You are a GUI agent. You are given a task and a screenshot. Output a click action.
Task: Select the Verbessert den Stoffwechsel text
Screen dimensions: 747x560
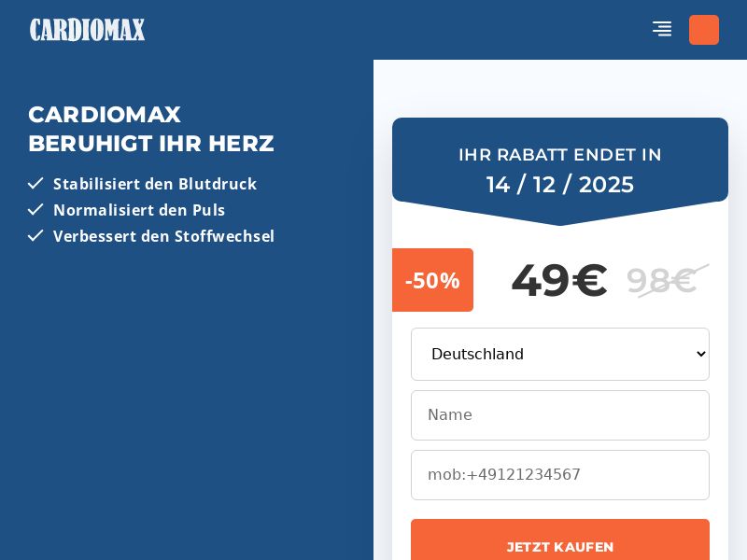[x=163, y=236]
